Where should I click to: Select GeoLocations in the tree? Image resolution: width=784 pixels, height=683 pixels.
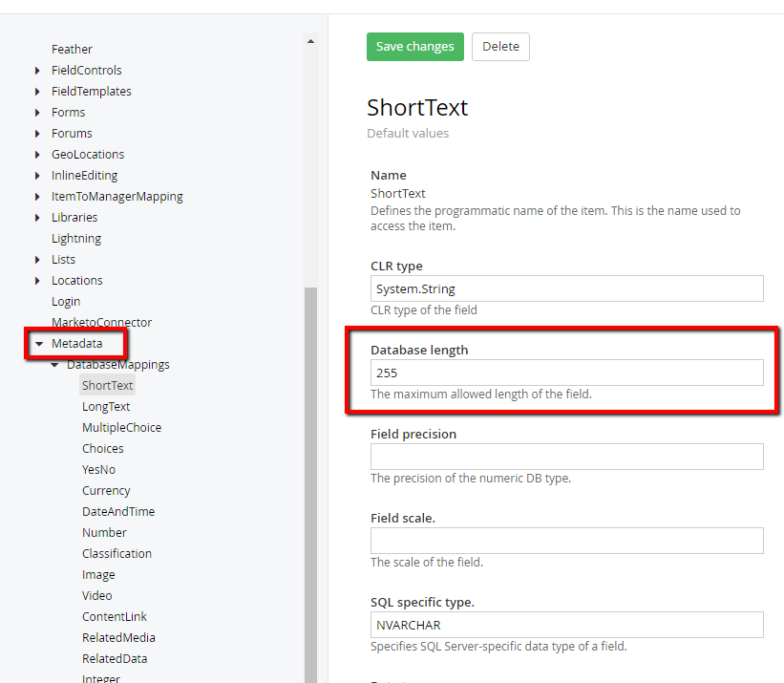pos(88,154)
